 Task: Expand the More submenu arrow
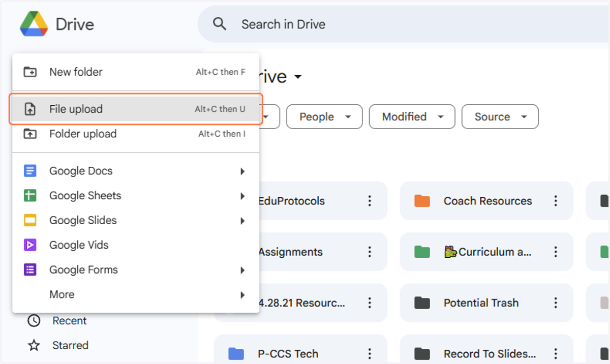coord(242,295)
